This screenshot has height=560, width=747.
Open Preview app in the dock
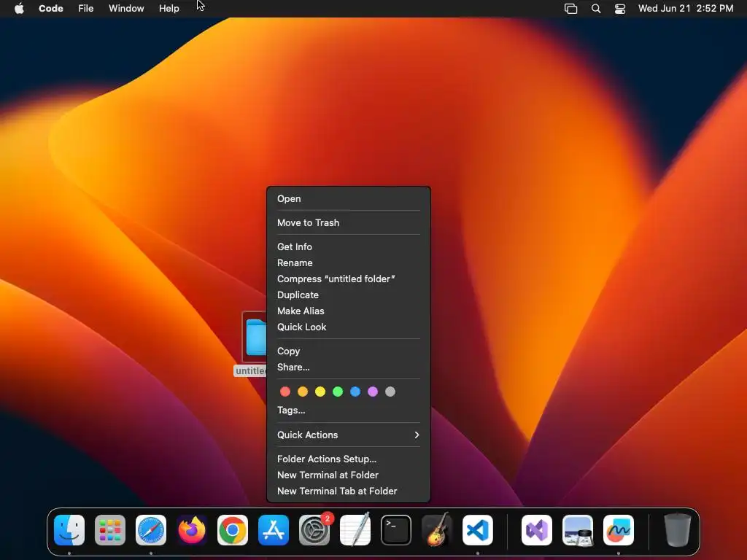pyautogui.click(x=578, y=530)
